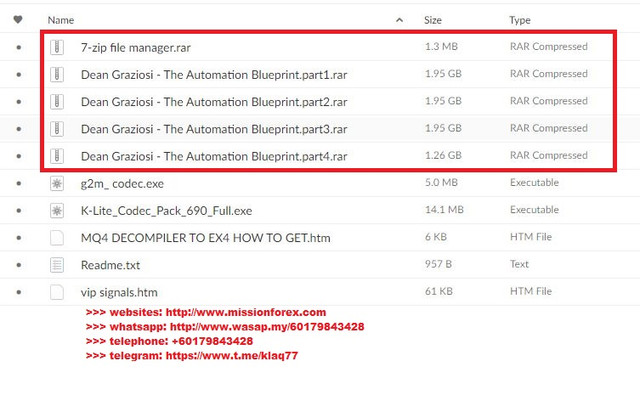Click the heart favorites column header icon
The height and width of the screenshot is (411, 640).
[18, 19]
